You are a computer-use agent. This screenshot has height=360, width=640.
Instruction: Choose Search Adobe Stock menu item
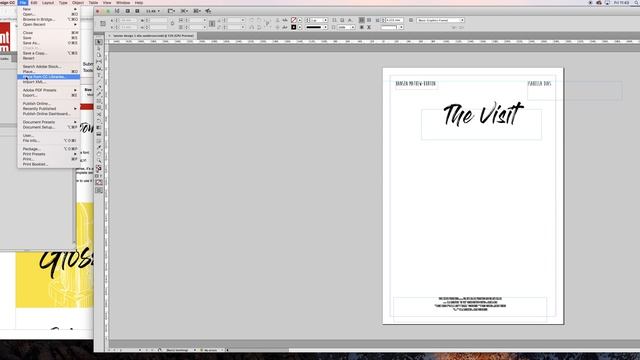pos(50,67)
